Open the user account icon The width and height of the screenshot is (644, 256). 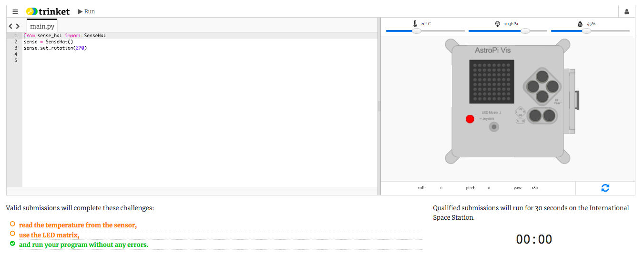pyautogui.click(x=626, y=11)
